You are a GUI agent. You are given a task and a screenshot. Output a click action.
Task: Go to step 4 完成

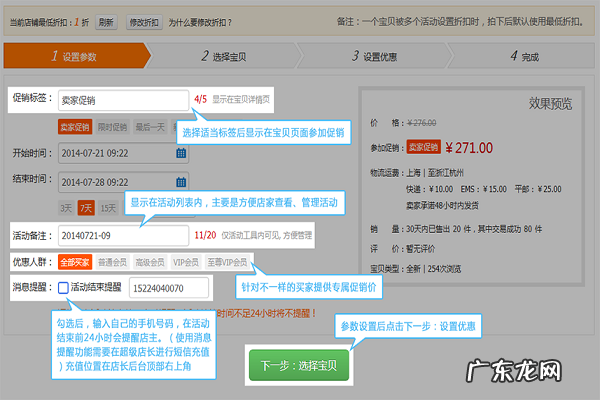point(524,56)
